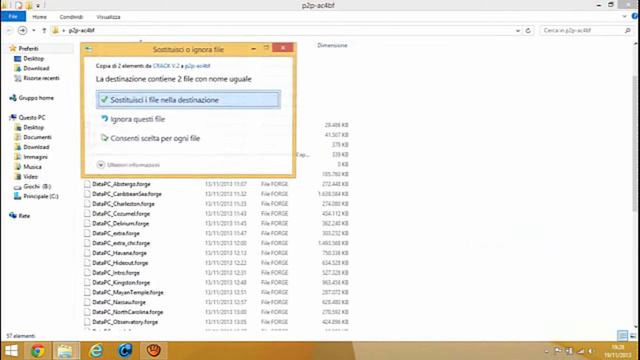This screenshot has width=640, height=360.
Task: Select file DataPC_CaribbeanSea.forge
Action: coord(127,194)
